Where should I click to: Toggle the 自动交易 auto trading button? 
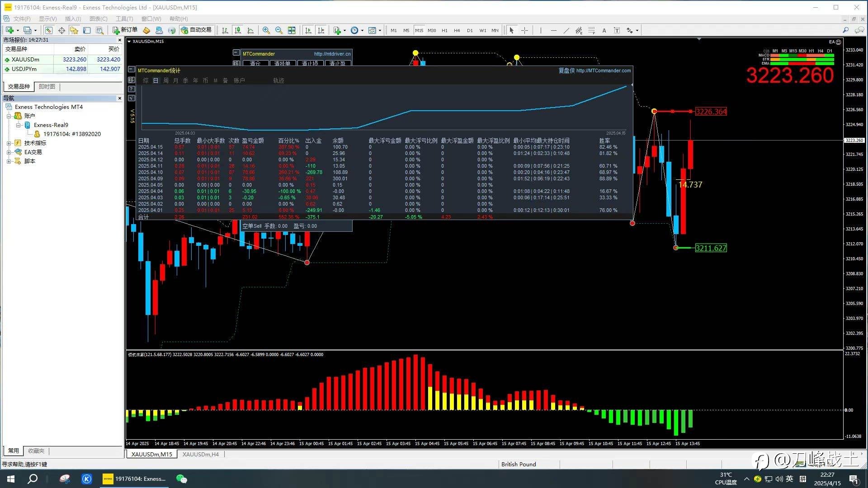[x=196, y=30]
